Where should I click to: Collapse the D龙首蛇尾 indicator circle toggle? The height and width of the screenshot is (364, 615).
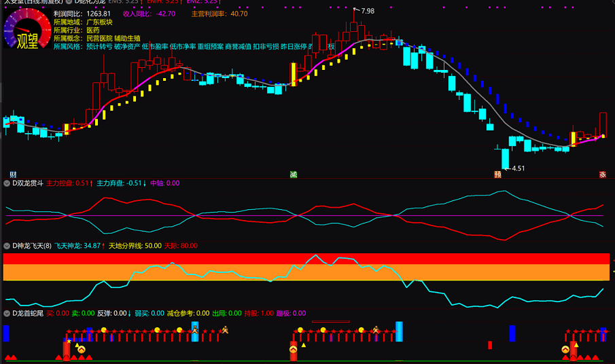point(7,314)
